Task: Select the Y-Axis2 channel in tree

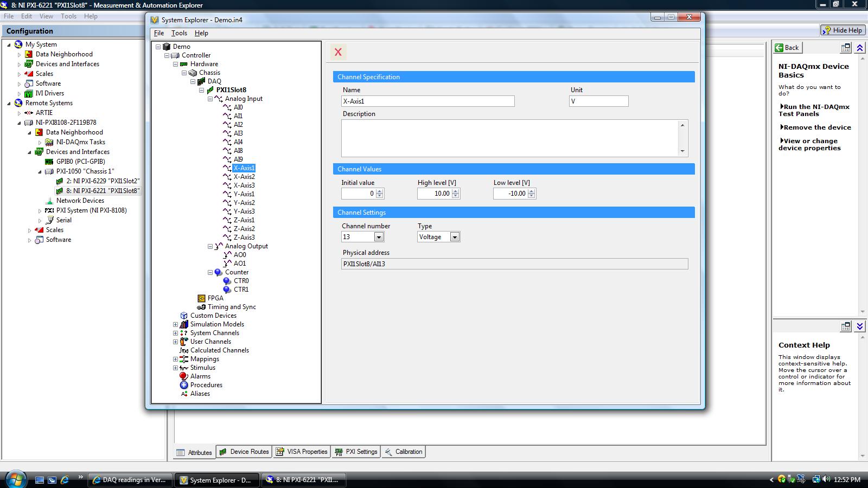Action: pyautogui.click(x=244, y=203)
